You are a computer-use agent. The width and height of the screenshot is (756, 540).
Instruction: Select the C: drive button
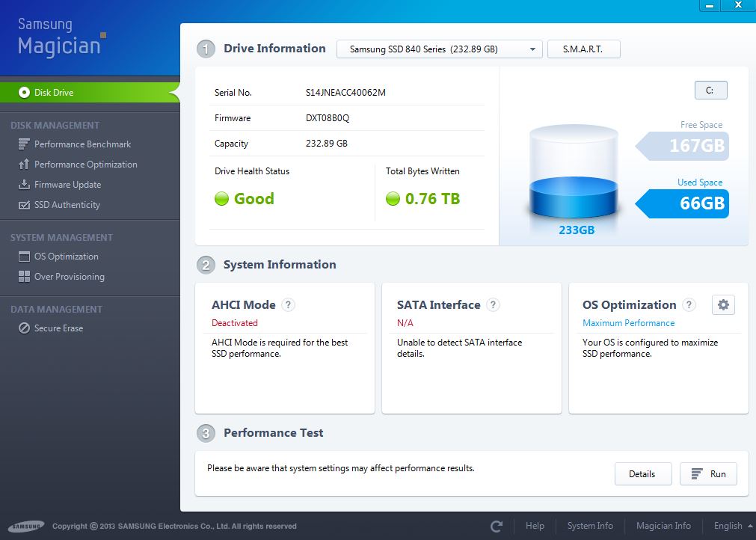pyautogui.click(x=710, y=90)
